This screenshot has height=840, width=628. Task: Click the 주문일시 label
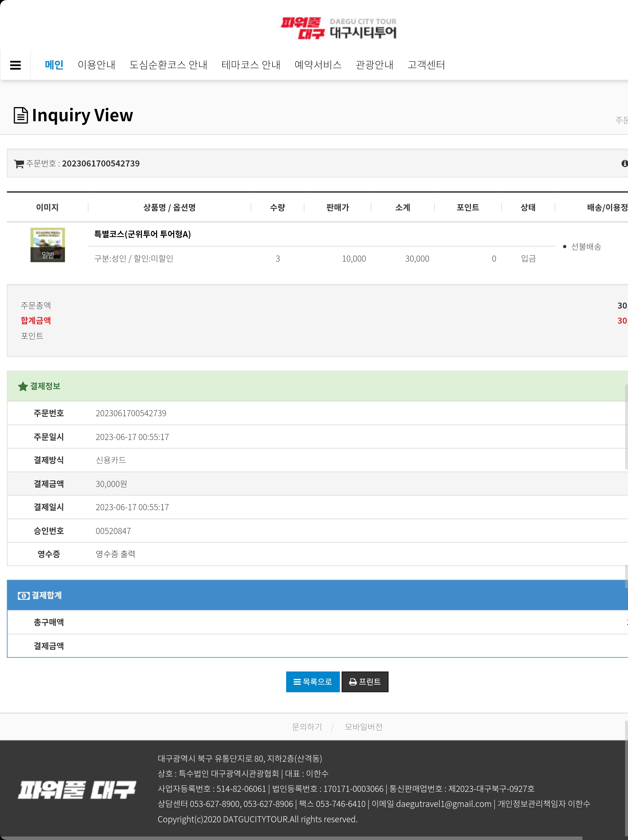(49, 437)
